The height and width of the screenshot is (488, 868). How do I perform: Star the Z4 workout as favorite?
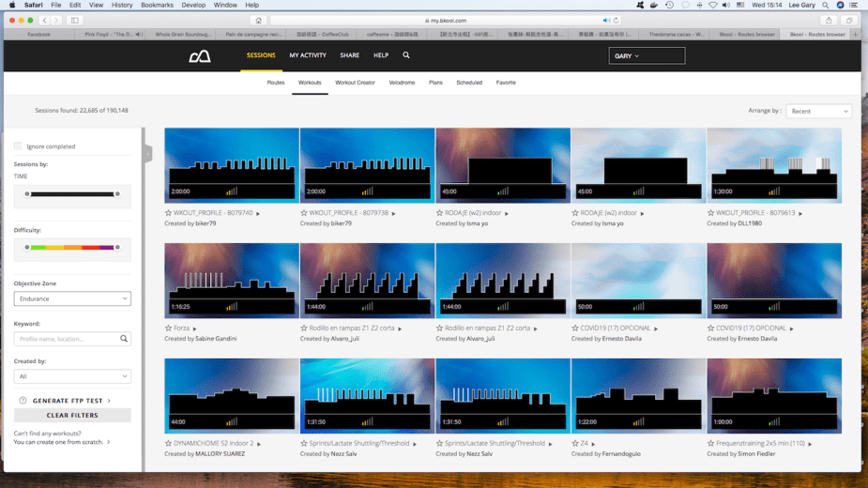[x=575, y=444]
